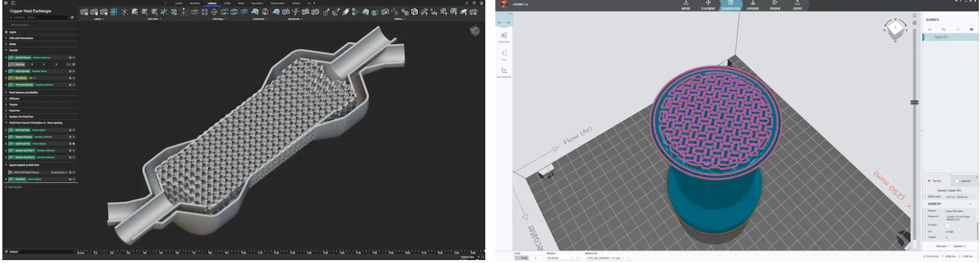980x263 pixels.
Task: Open the Unit Cells group dropdown
Action: [x=153, y=19]
